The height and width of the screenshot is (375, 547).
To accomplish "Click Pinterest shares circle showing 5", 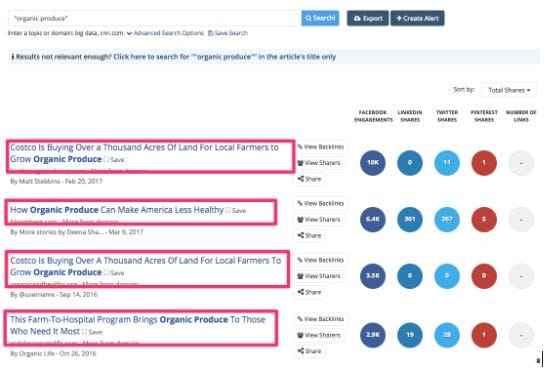I will click(x=484, y=219).
